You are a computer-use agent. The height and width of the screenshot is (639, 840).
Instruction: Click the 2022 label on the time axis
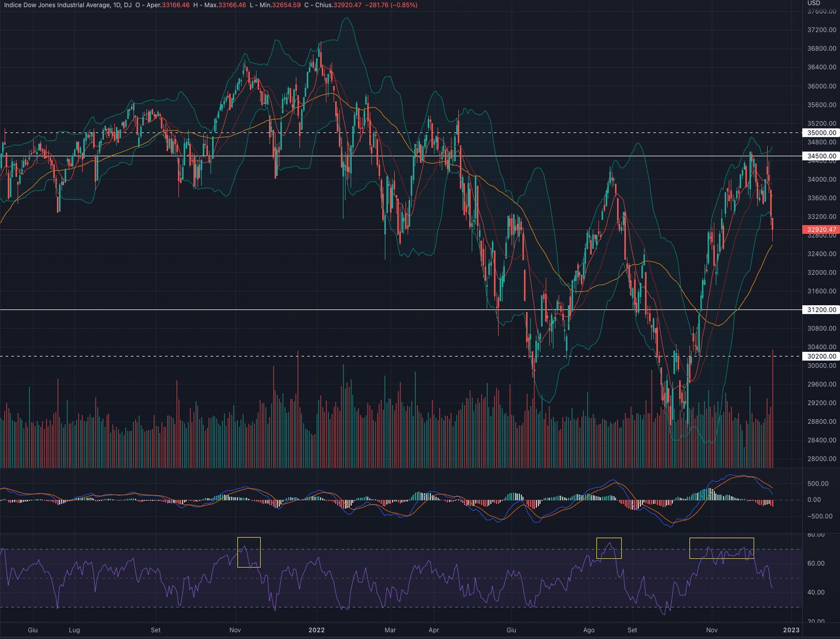316,630
